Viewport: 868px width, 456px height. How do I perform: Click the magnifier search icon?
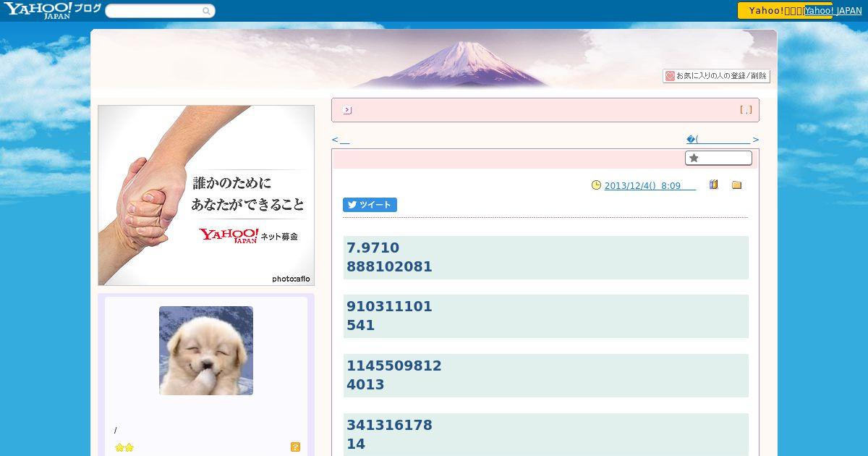tap(207, 11)
